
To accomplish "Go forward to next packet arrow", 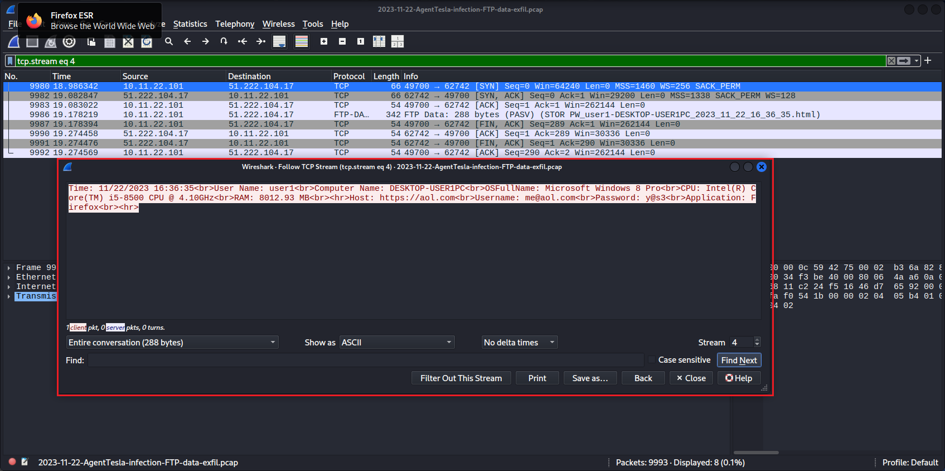I will click(206, 42).
